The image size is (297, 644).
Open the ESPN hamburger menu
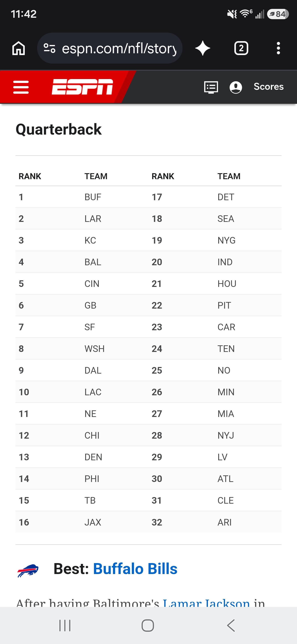click(x=21, y=87)
